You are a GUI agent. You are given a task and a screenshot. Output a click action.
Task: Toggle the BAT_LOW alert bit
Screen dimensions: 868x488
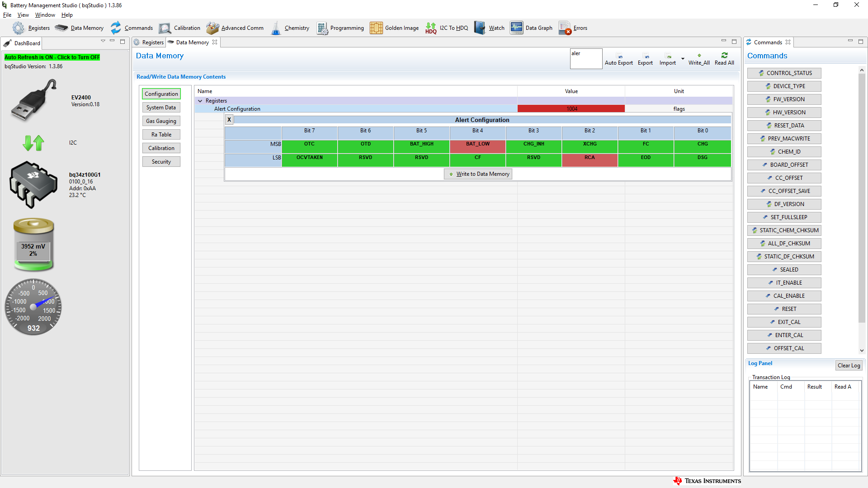tap(477, 145)
